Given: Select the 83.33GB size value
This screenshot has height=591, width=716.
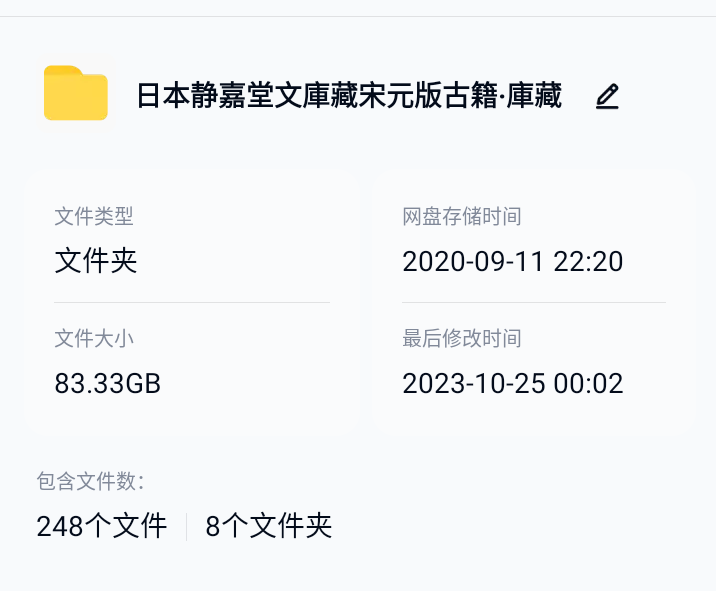Looking at the screenshot, I should click(x=108, y=383).
